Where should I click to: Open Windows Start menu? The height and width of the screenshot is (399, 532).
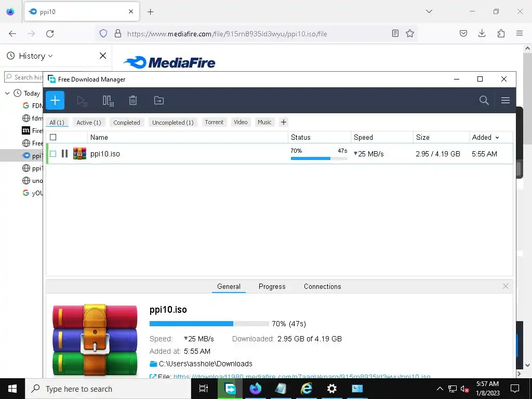pyautogui.click(x=12, y=389)
